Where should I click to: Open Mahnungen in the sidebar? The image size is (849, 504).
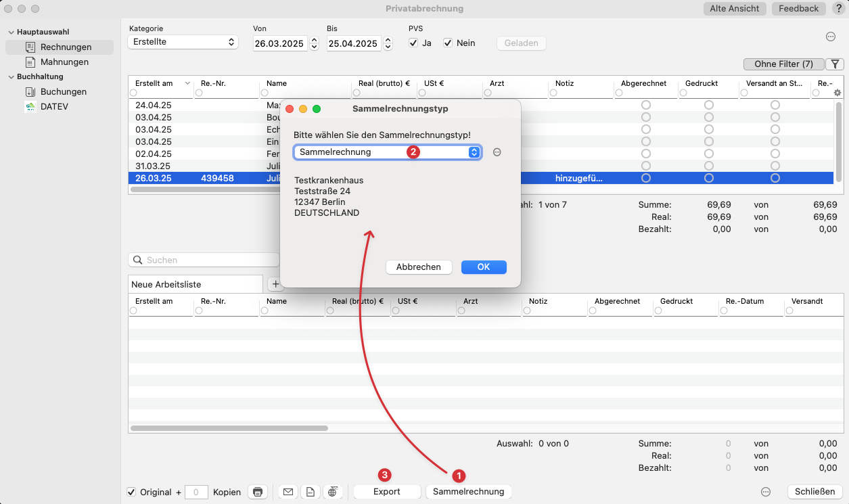click(x=64, y=62)
